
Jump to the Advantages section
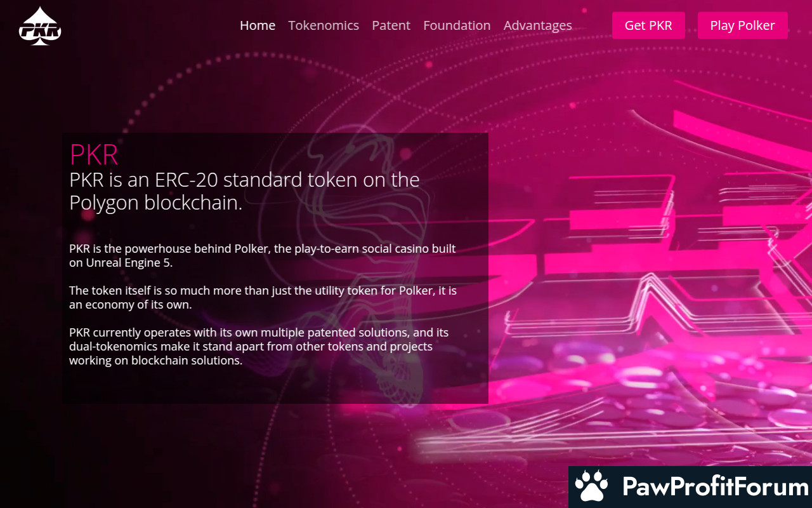(538, 25)
